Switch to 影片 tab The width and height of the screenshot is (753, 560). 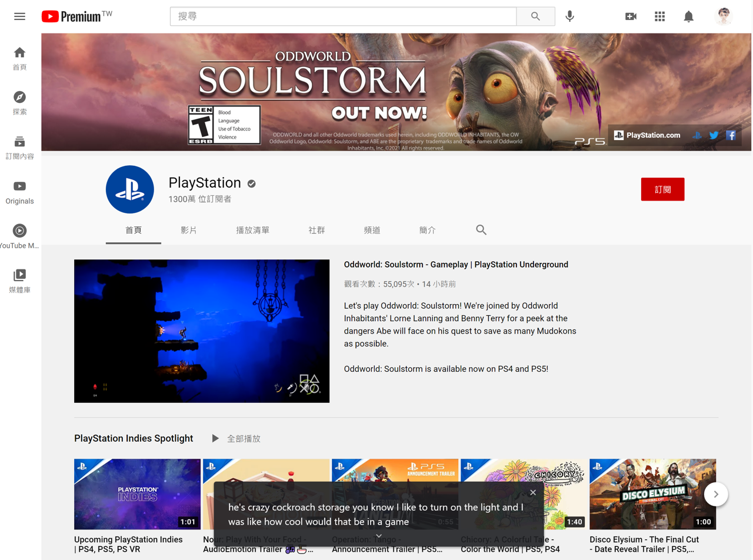click(x=189, y=230)
